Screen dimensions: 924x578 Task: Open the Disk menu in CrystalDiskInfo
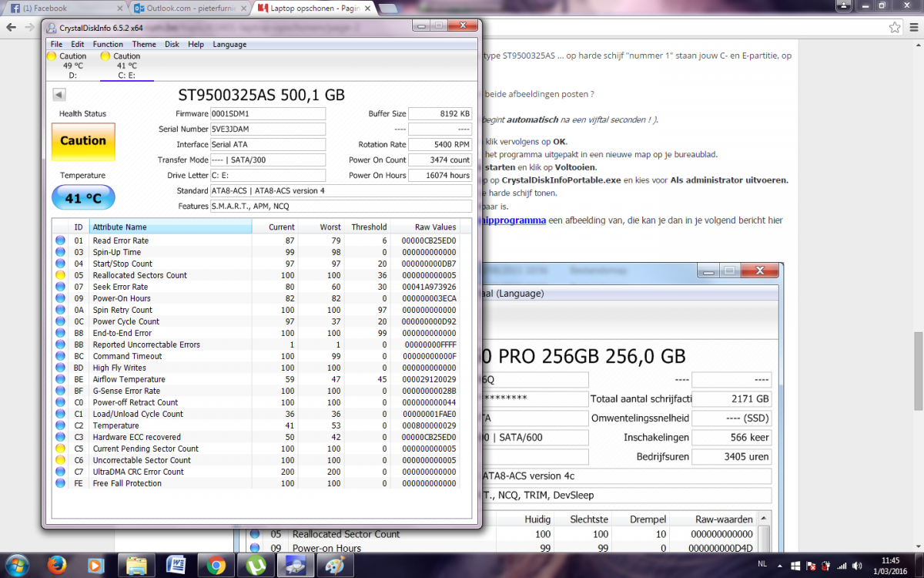pos(172,44)
